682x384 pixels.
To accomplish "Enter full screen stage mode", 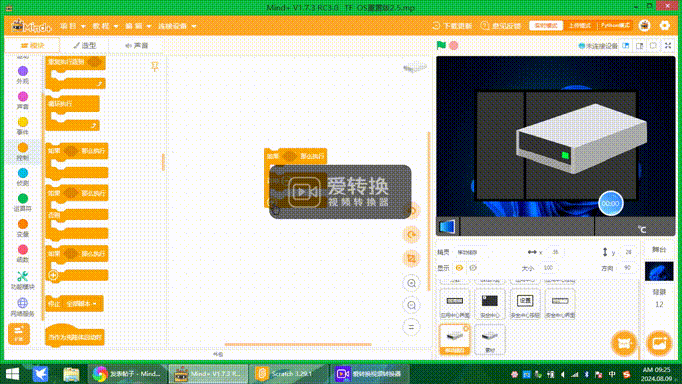I will [x=668, y=45].
